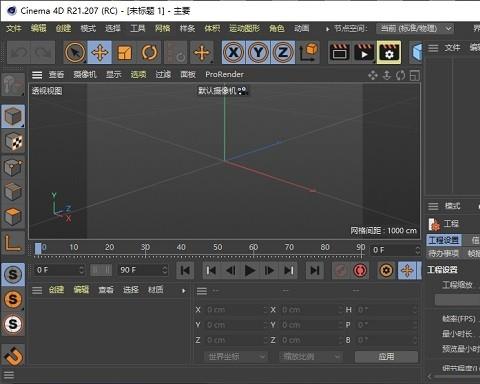480x384 pixels.
Task: Click the viewport maximize layout icon
Action: pos(415,75)
